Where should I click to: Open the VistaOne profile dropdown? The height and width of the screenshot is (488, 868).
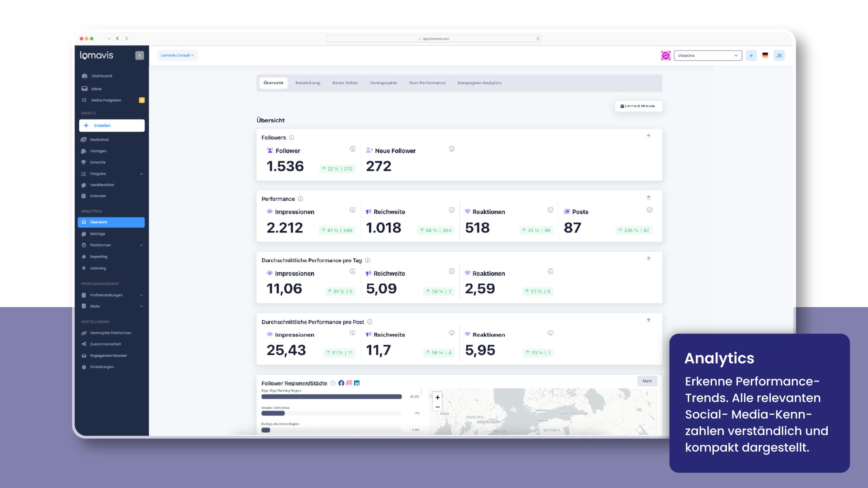707,55
